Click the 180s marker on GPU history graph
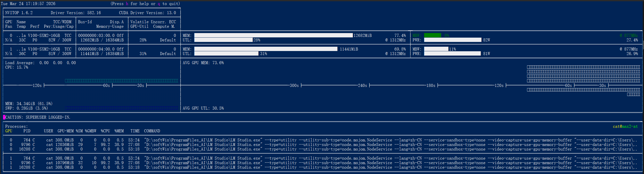The height and width of the screenshot is (174, 644). click(431, 86)
